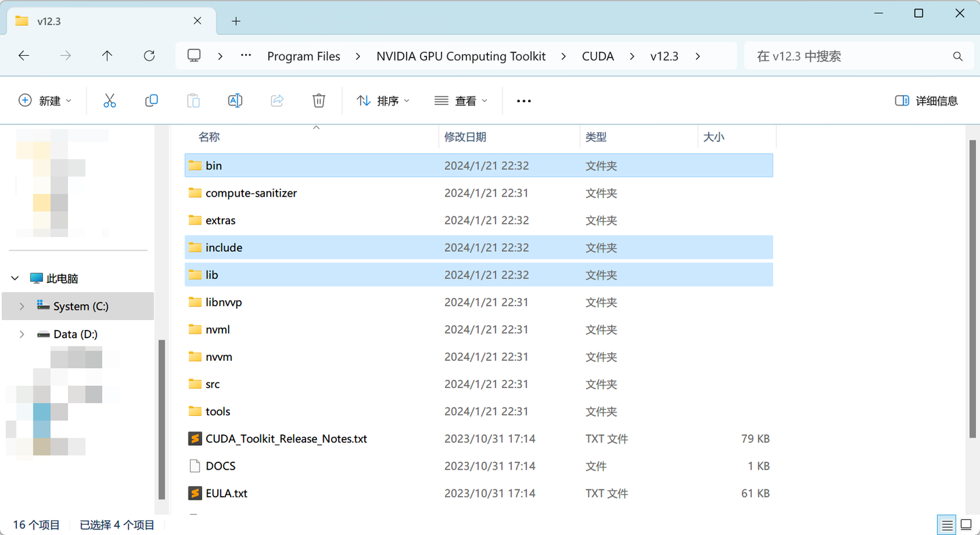The image size is (980, 535).
Task: Open the 排序 sort dropdown
Action: tap(383, 101)
